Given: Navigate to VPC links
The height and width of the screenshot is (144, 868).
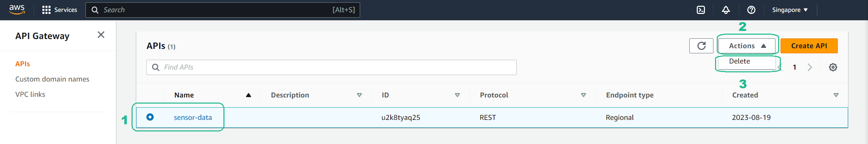Looking at the screenshot, I should pos(30,94).
